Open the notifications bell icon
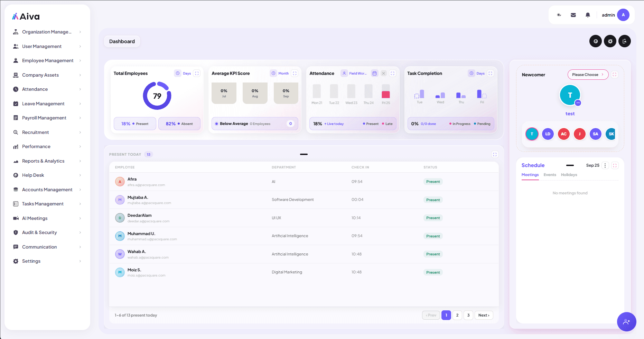The height and width of the screenshot is (339, 644). point(588,15)
